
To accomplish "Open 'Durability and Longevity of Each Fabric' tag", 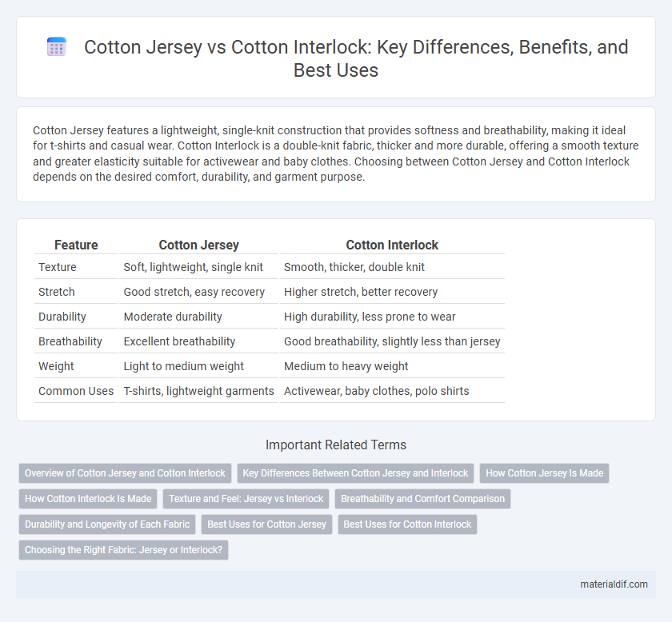I will coord(107,524).
